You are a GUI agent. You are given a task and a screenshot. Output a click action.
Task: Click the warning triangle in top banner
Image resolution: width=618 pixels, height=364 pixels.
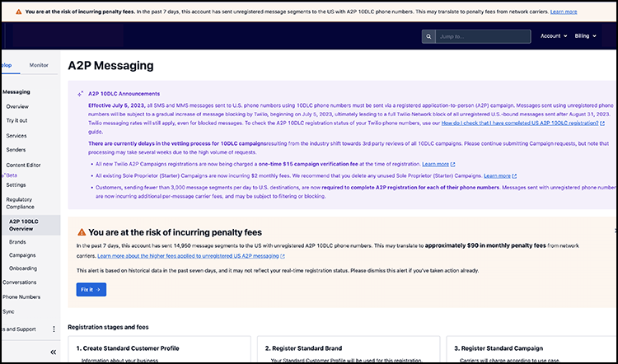18,12
